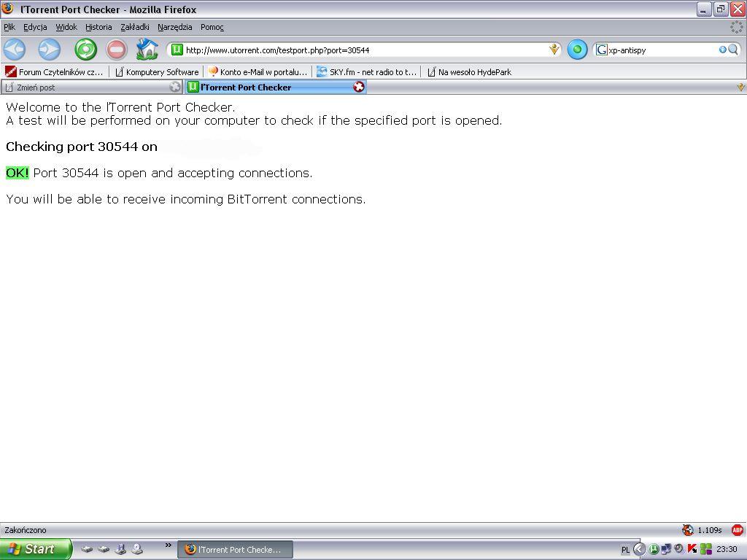Open the Plik menu
This screenshot has height=560, width=747.
(9, 27)
